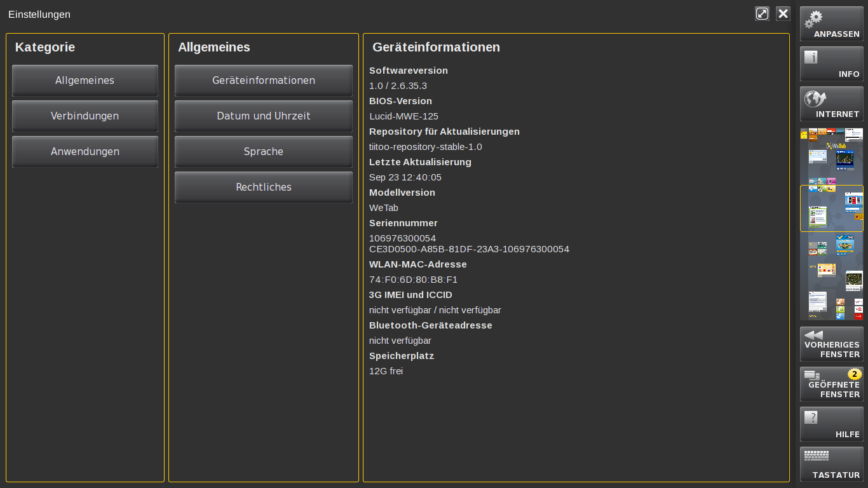Open the Sprache language settings
868x488 pixels.
[263, 151]
